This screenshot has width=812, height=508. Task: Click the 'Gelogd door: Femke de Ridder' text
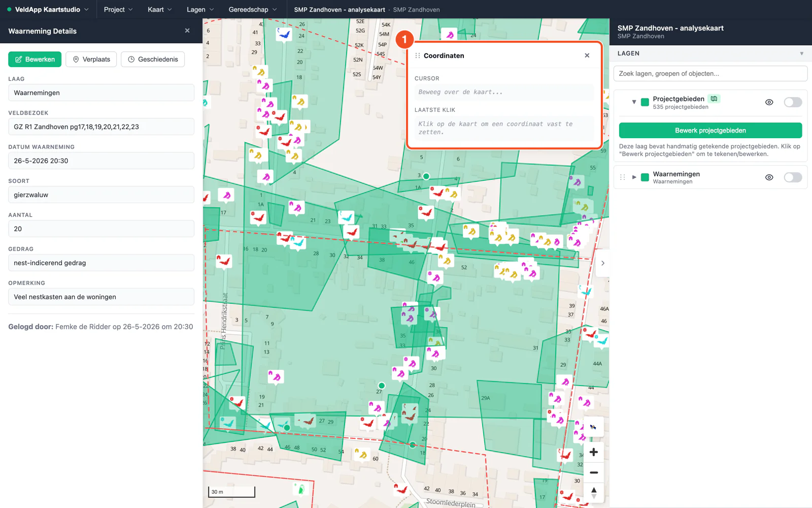[100, 327]
